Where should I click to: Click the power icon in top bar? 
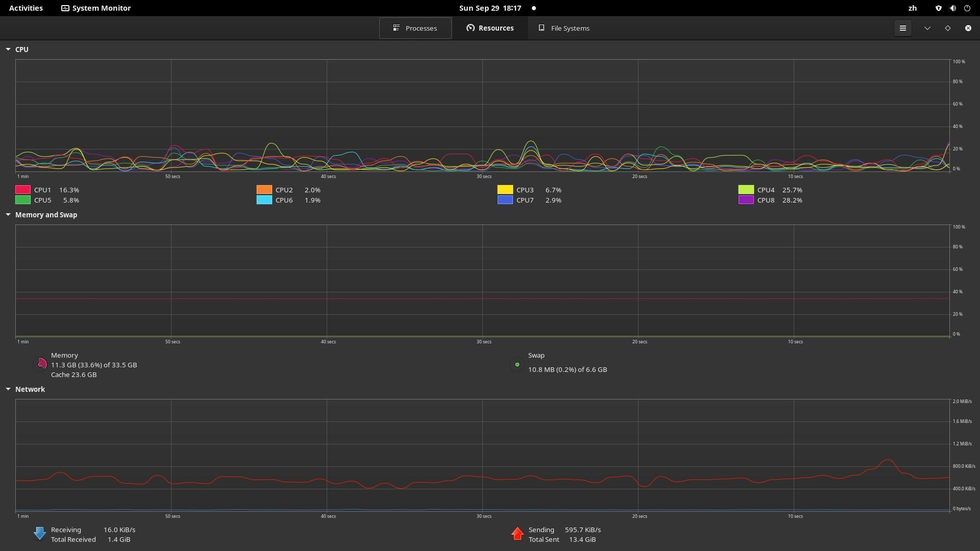[967, 8]
